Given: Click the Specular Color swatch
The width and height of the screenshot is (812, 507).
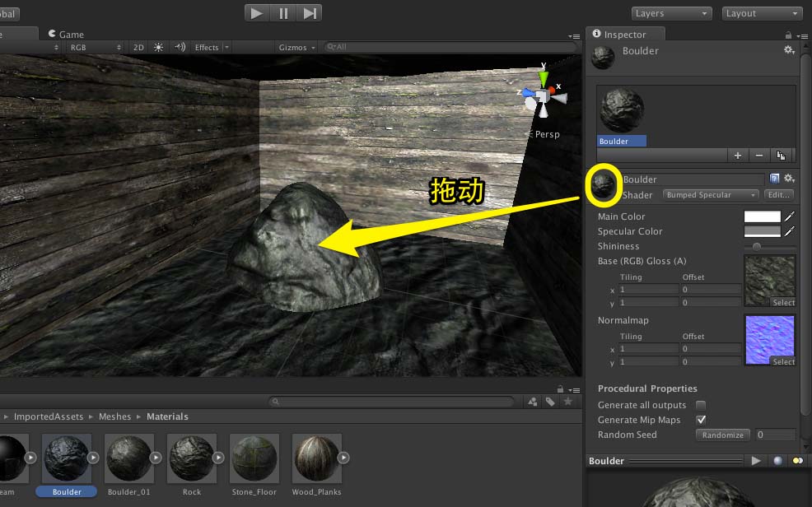Looking at the screenshot, I should click(x=763, y=232).
